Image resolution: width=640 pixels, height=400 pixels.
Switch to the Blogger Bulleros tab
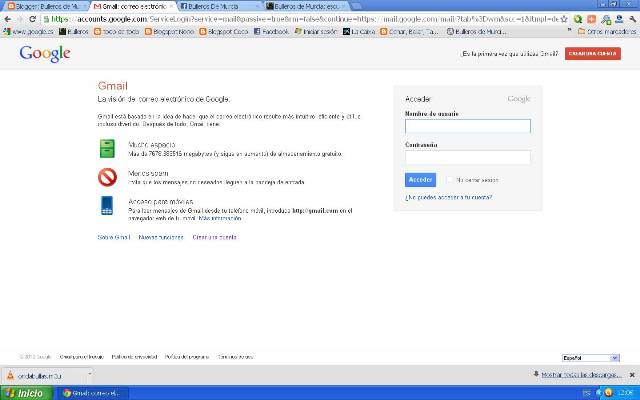coord(45,6)
